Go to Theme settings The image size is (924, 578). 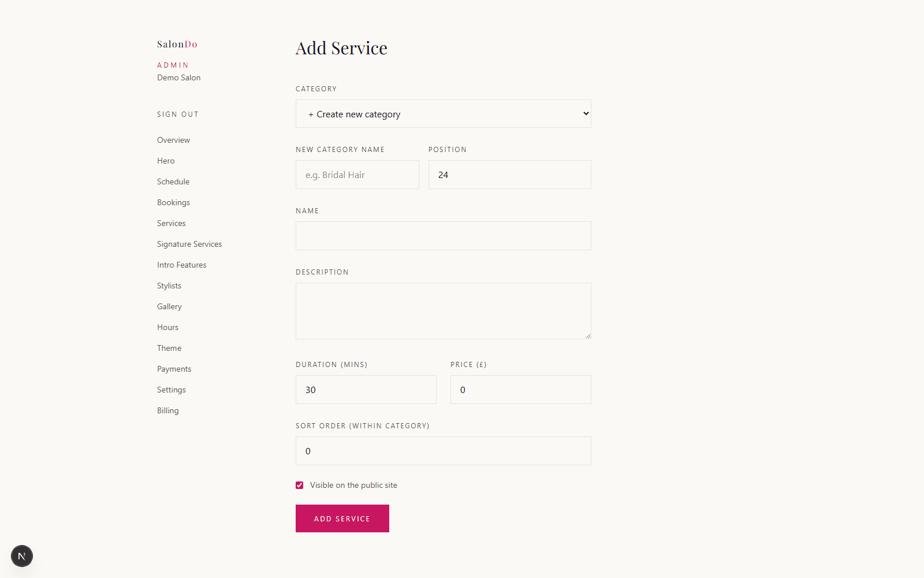pos(169,348)
